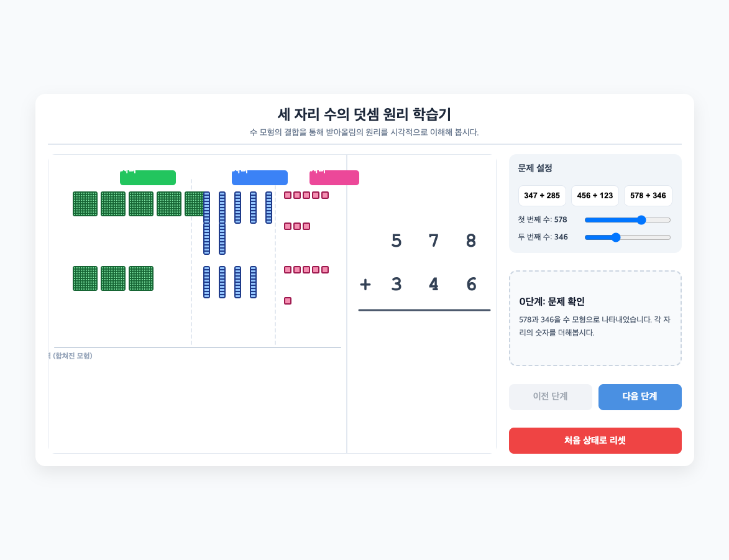Image resolution: width=729 pixels, height=560 pixels.
Task: Select the first green hundred block in top row
Action: click(x=85, y=204)
